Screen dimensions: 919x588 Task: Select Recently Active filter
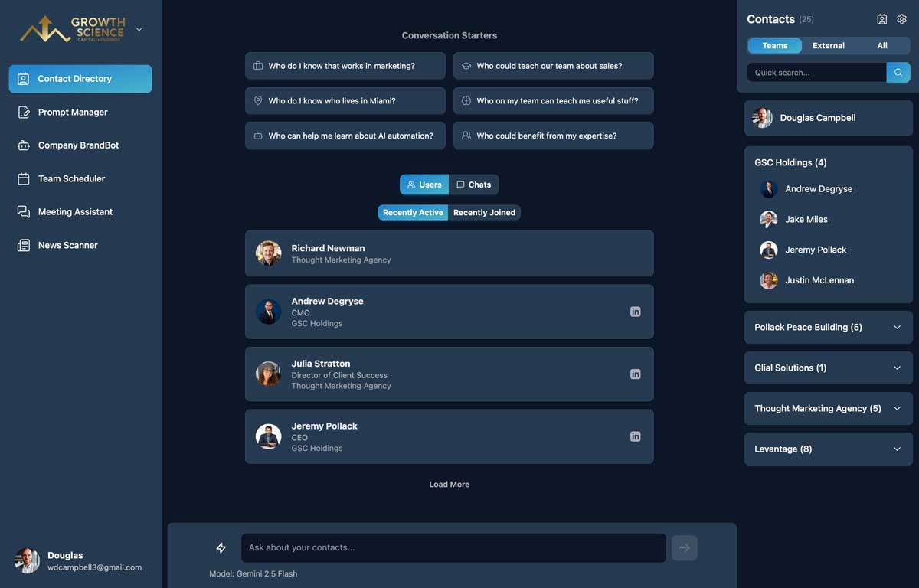coord(413,213)
